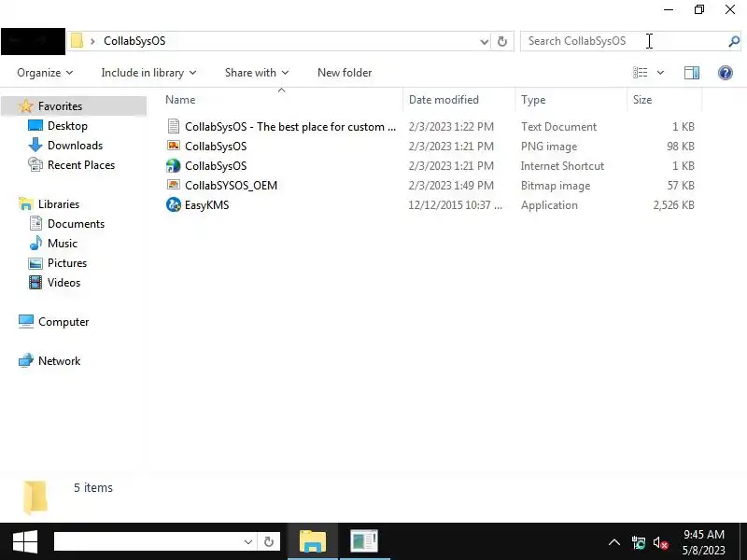Select 'CollabSysOS - The best place for custom' file
This screenshot has height=560, width=747.
pos(290,127)
